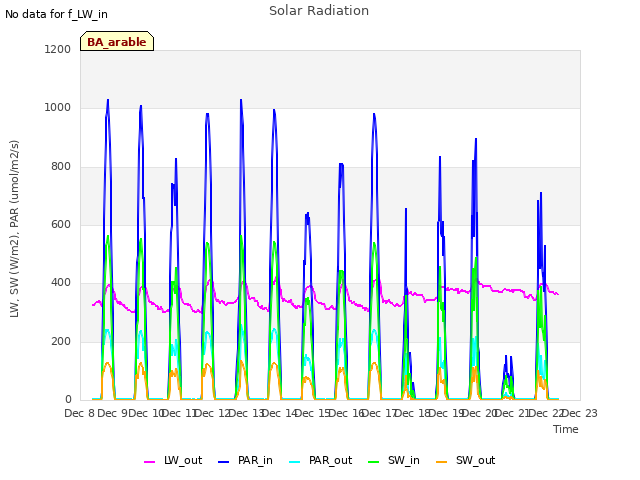This screenshot has width=640, height=480.
Task: Click the y-axis label LW, SW, PAR
Action: coord(14,229)
